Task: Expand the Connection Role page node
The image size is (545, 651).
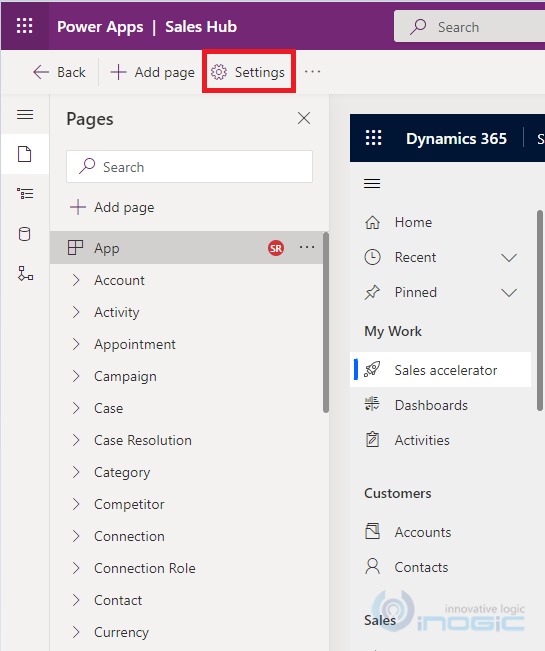Action: tap(76, 568)
